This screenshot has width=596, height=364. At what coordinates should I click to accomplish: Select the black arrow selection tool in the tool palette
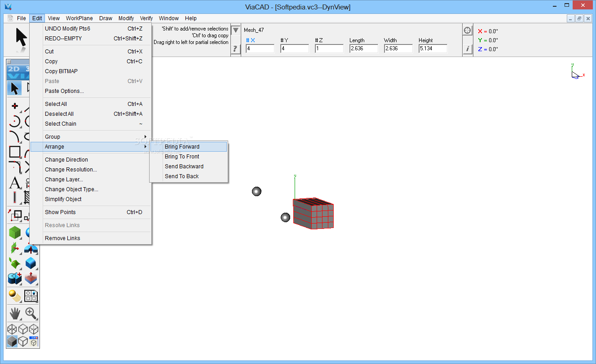coord(15,88)
